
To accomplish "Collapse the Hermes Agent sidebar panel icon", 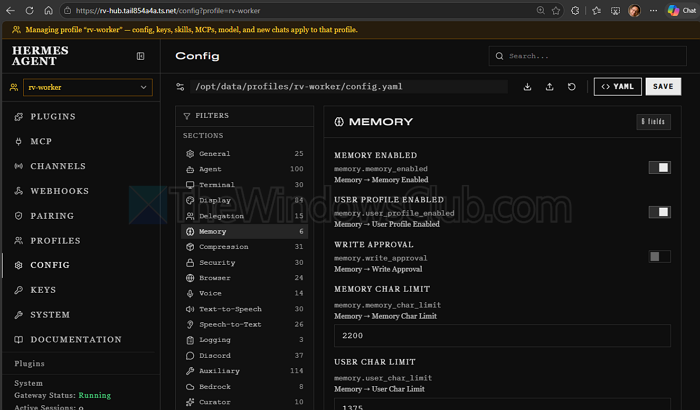I will (140, 56).
